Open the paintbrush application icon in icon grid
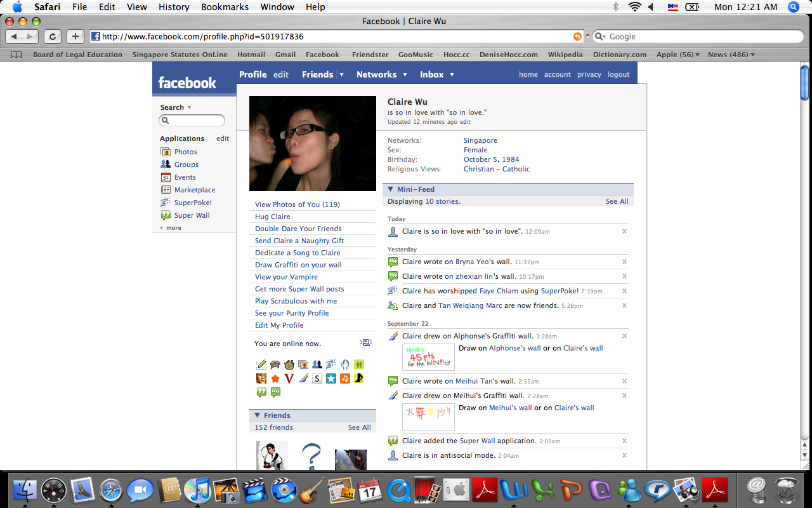 pos(303,378)
